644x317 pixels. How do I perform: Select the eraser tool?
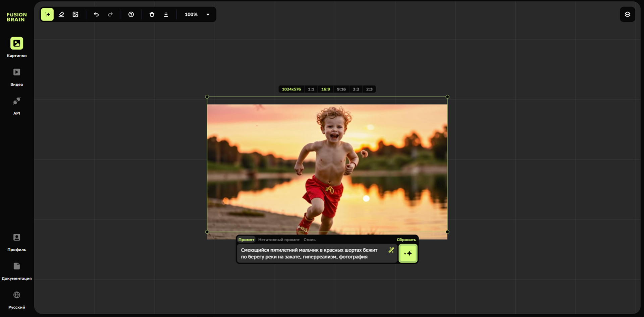coord(61,14)
